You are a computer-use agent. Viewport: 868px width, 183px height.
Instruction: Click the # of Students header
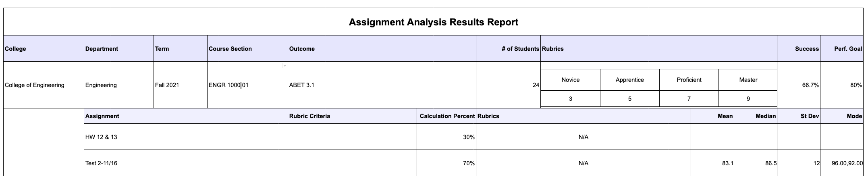[520, 49]
